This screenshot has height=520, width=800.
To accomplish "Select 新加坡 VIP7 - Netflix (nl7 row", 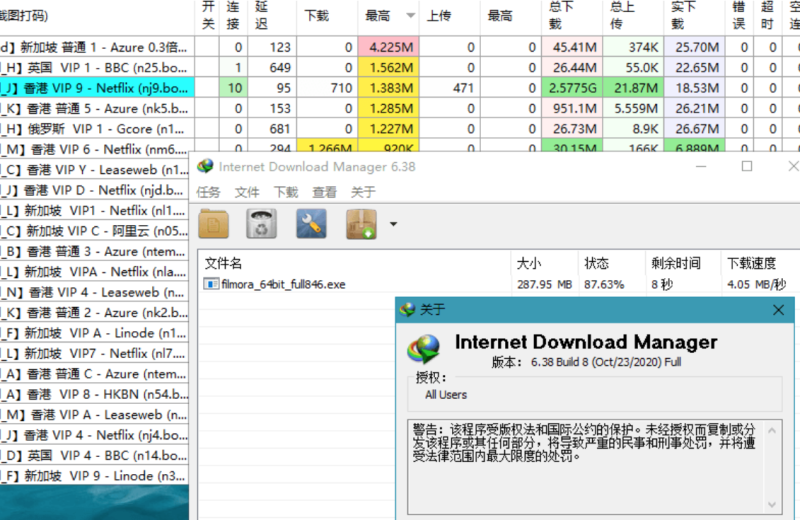I will [x=94, y=353].
